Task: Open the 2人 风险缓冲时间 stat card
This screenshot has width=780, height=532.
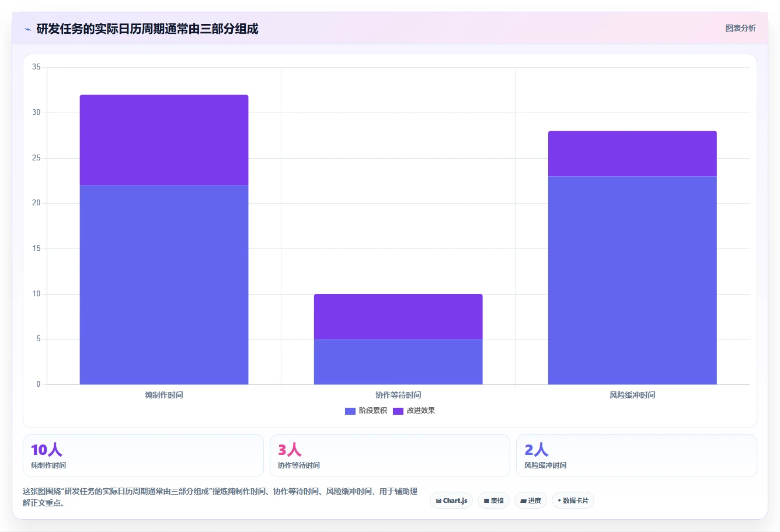Action: [636, 456]
